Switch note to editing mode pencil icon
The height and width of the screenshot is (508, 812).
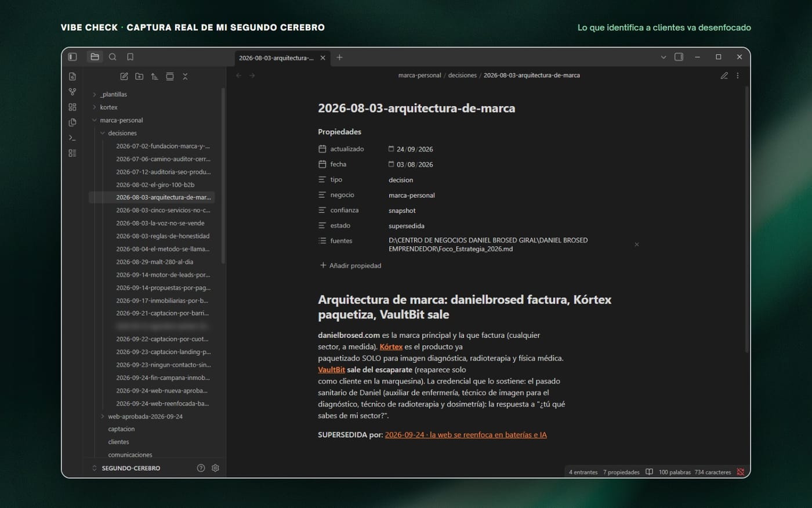tap(724, 75)
